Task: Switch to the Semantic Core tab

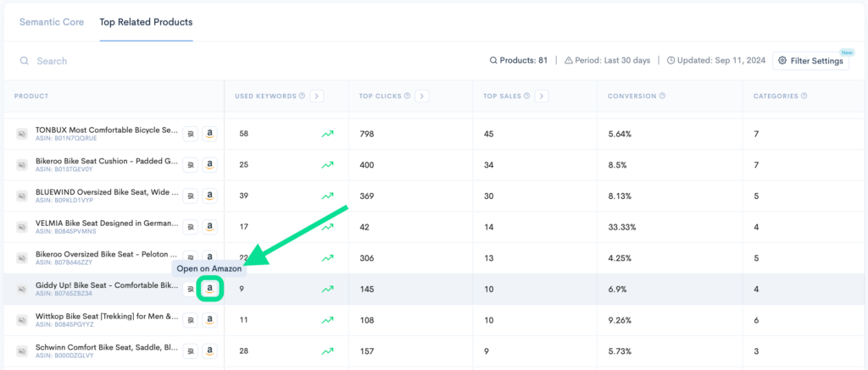Action: pos(52,22)
